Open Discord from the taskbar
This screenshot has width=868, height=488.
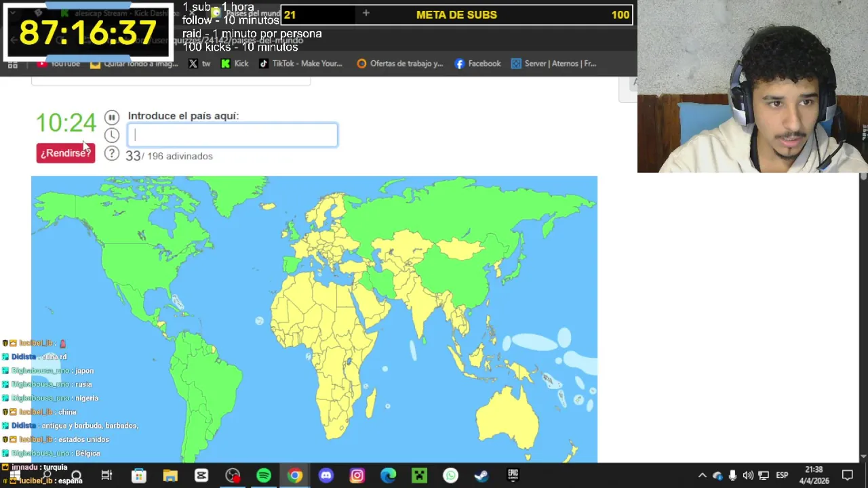click(326, 476)
